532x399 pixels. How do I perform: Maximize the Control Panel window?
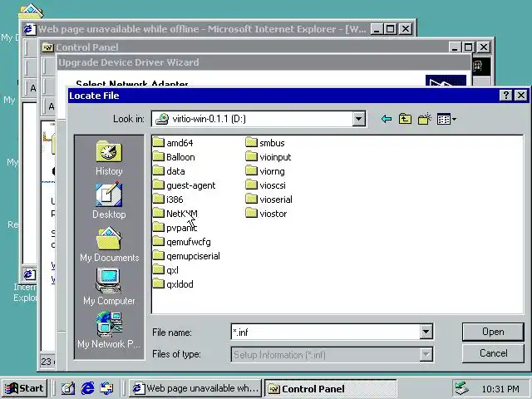tap(469, 47)
